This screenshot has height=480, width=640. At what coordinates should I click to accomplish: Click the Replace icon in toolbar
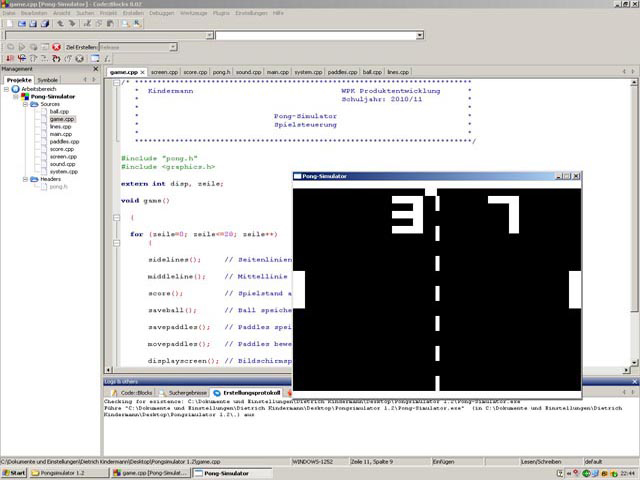(x=137, y=24)
